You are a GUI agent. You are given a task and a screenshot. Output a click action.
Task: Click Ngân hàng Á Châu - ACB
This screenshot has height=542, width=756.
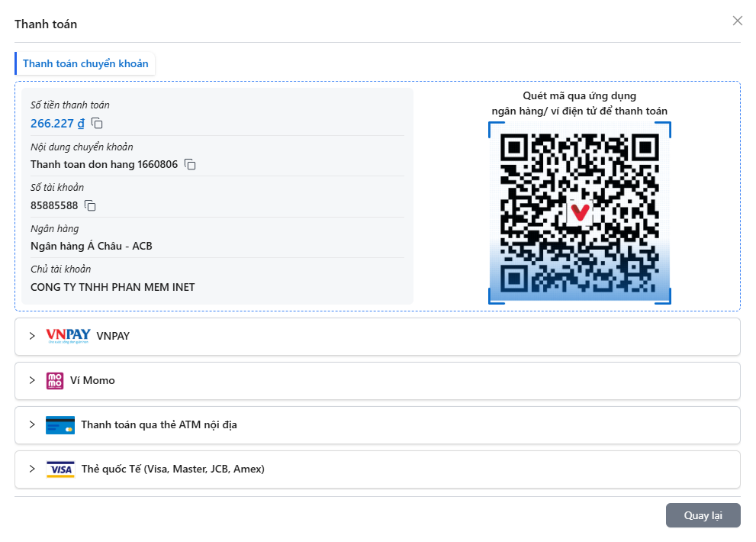click(x=91, y=246)
